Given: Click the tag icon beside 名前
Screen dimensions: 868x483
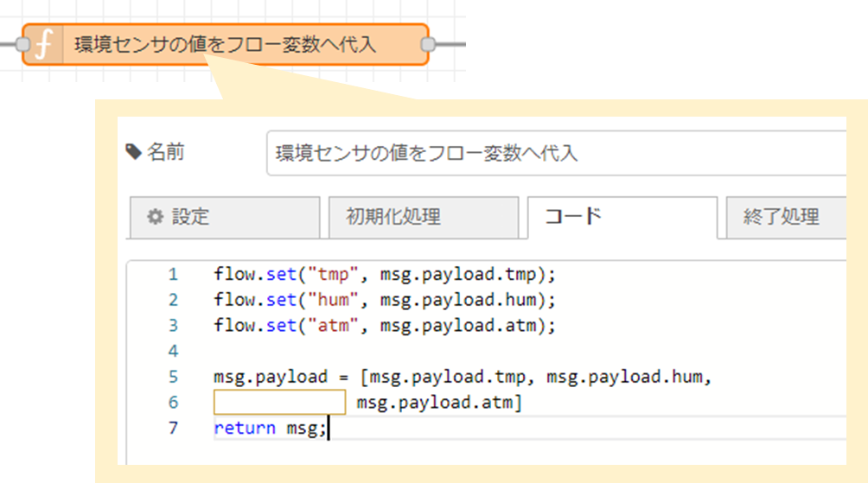Looking at the screenshot, I should click(x=134, y=151).
